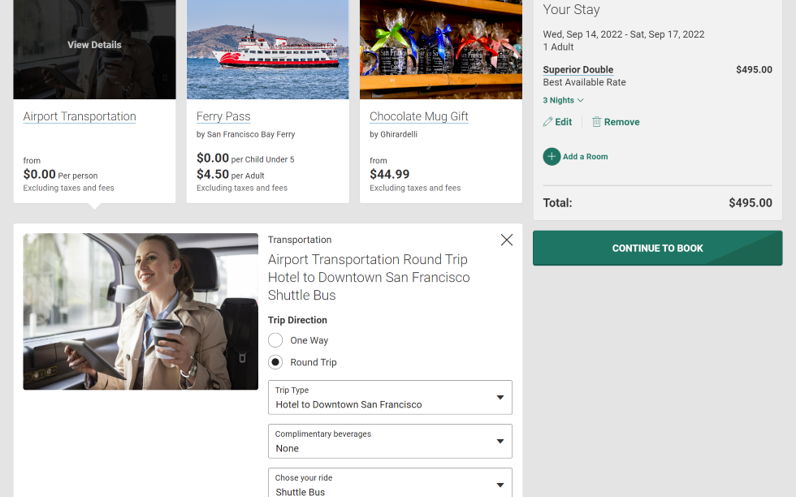Screen dimensions: 796x497
Task: Open the Chocolate Mug Gift link
Action: (418, 116)
